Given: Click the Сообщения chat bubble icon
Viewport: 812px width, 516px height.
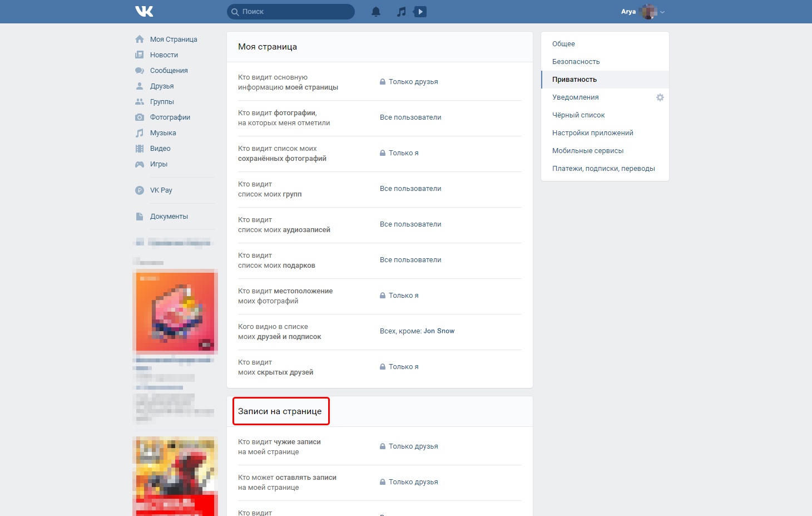Looking at the screenshot, I should pyautogui.click(x=140, y=71).
